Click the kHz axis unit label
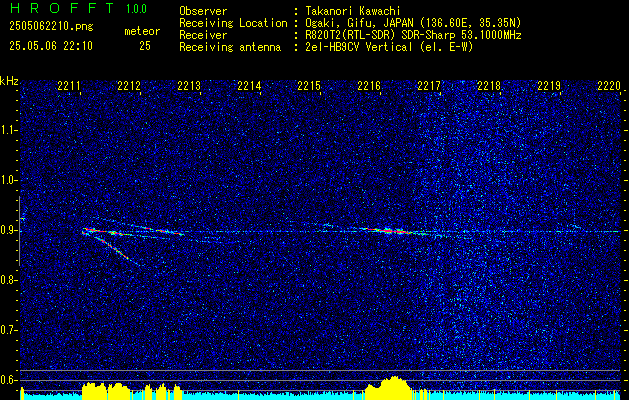 coord(9,81)
